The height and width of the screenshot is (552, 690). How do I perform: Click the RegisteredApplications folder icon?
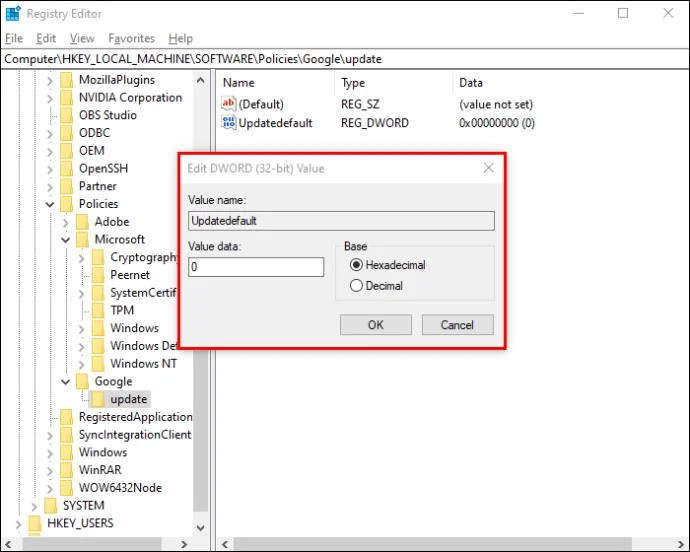(x=66, y=417)
